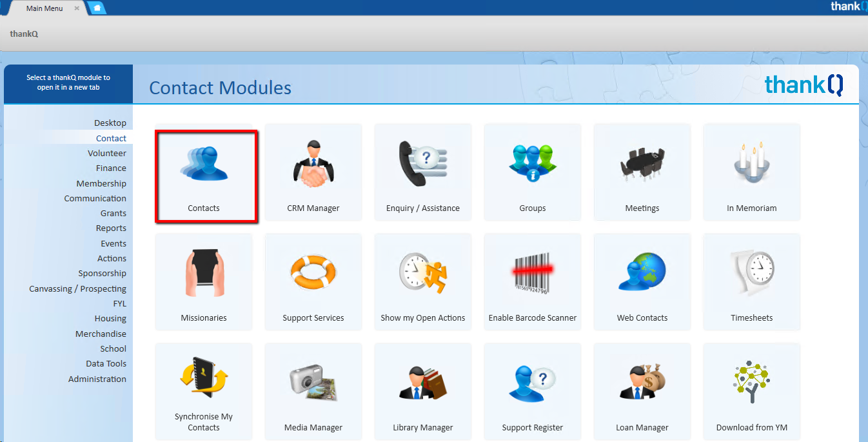Open the Missionaries module

(204, 282)
